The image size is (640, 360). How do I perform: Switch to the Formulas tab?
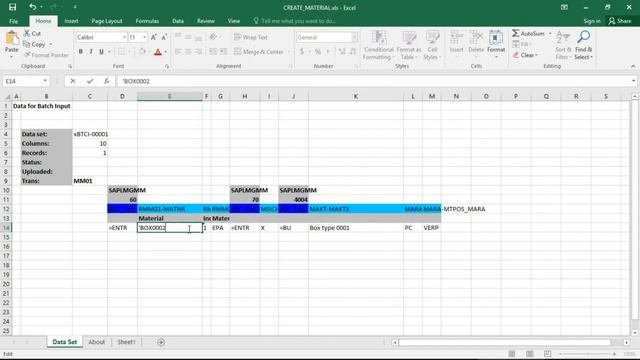[147, 21]
